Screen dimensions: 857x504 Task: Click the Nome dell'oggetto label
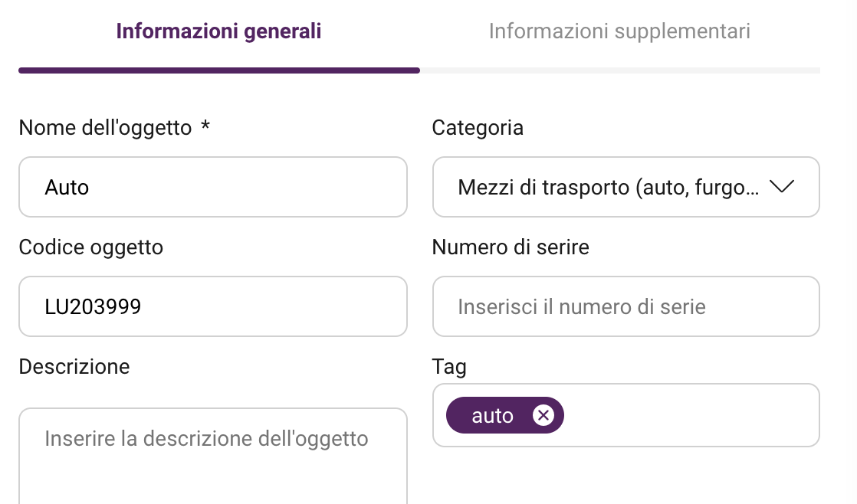tap(105, 128)
